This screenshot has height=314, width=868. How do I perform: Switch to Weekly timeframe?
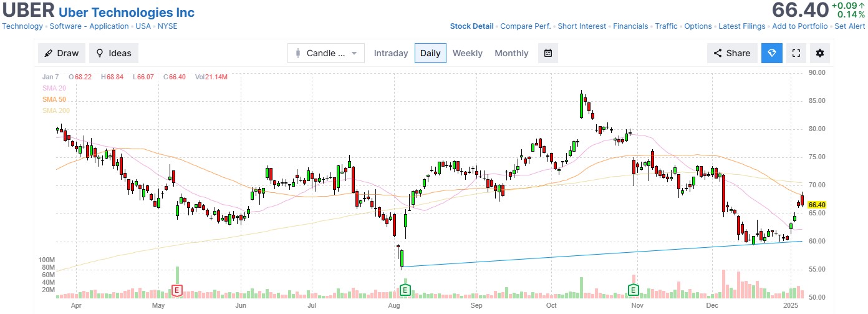point(468,53)
